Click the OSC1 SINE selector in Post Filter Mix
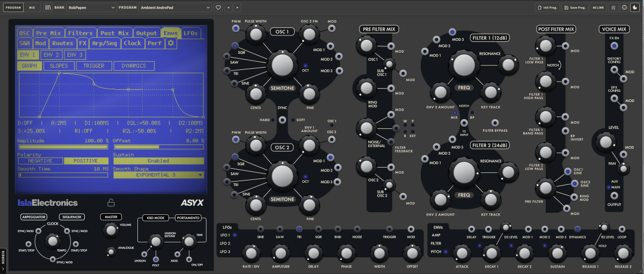Screen dimensions: 644x274 tap(568, 171)
